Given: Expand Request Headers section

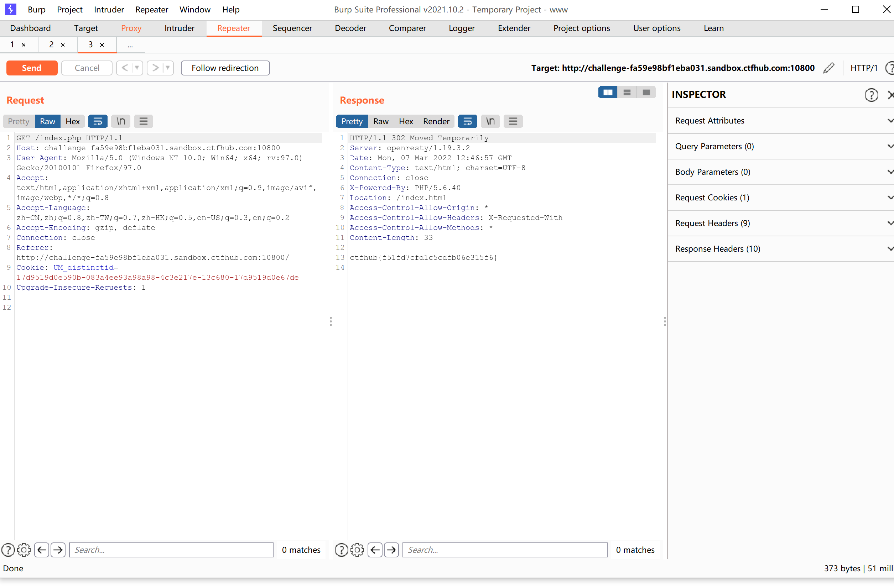Looking at the screenshot, I should pyautogui.click(x=781, y=224).
